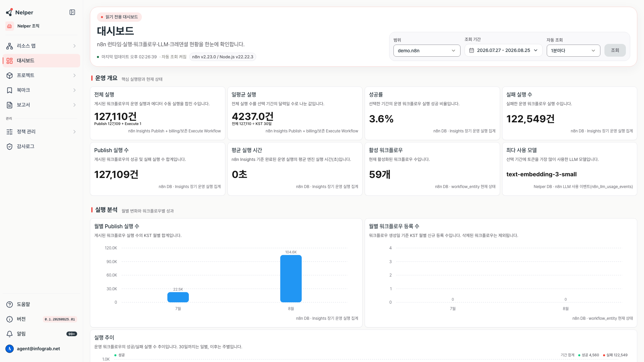Click the 99+ notification count badge
Image resolution: width=644 pixels, height=362 pixels.
pyautogui.click(x=72, y=334)
